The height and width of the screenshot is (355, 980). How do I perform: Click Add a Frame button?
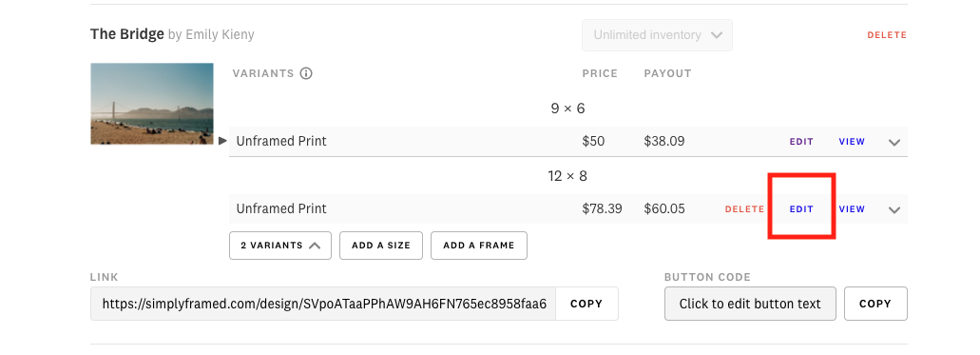pos(479,246)
